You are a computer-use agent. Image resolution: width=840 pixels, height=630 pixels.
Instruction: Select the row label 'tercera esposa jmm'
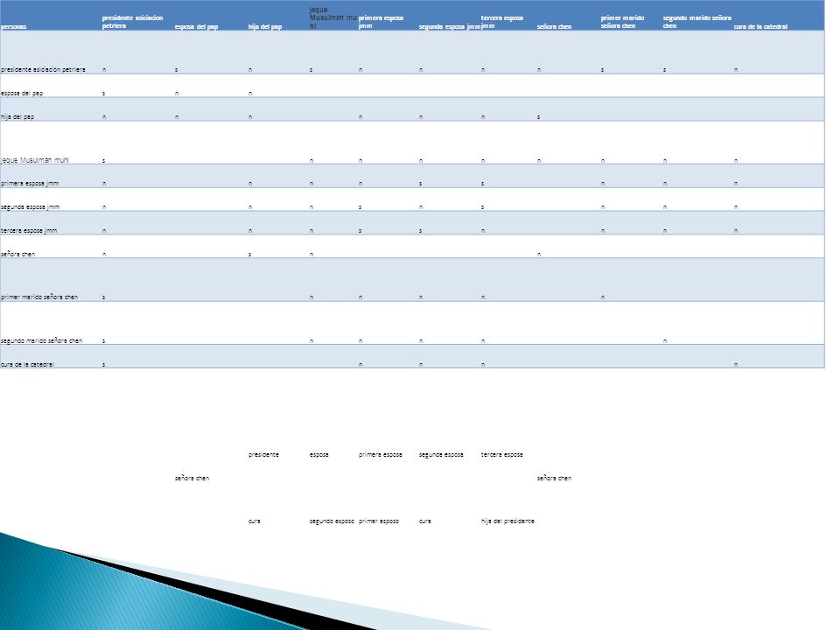(28, 230)
